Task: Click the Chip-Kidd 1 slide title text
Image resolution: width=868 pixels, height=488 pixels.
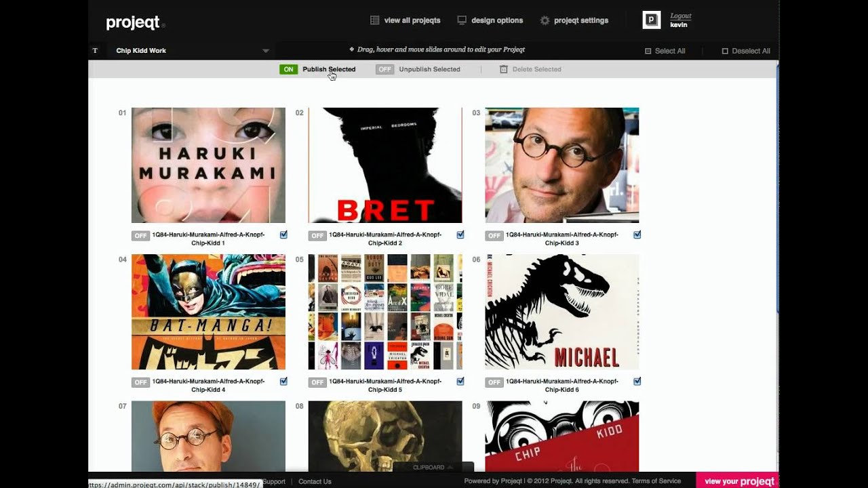Action: pyautogui.click(x=208, y=239)
